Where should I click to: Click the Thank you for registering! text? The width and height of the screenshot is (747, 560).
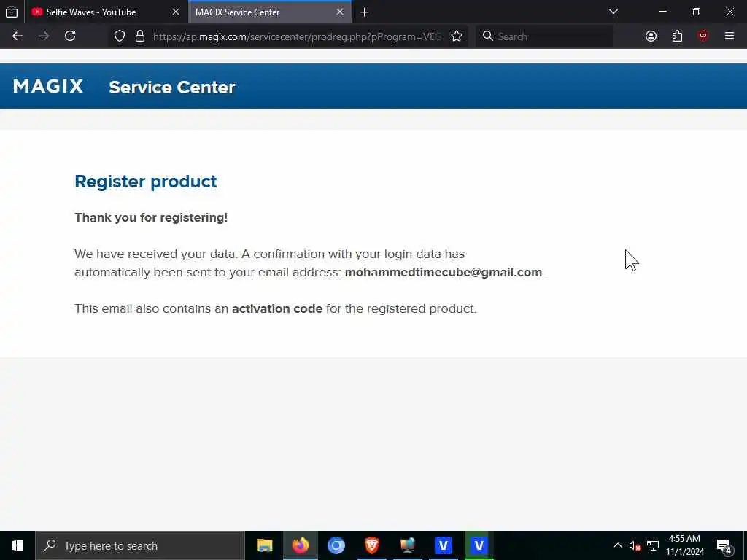[151, 217]
